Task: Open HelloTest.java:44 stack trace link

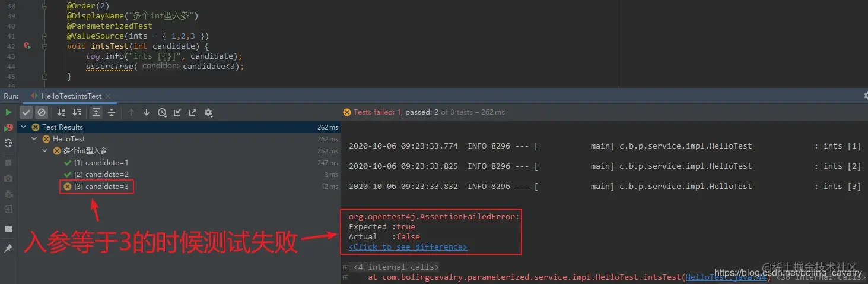Action: click(727, 277)
